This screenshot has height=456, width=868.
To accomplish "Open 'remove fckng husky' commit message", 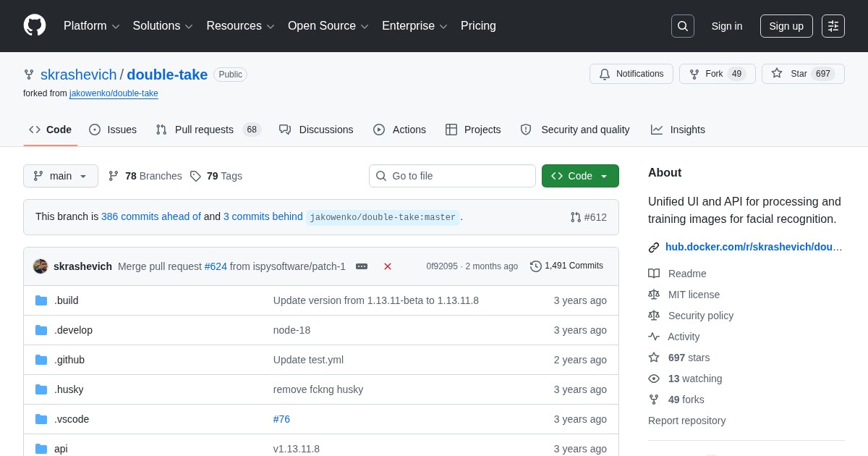I will [x=318, y=389].
